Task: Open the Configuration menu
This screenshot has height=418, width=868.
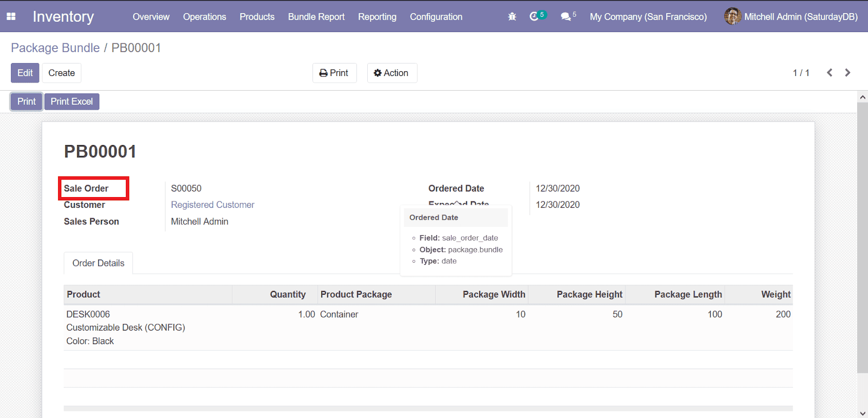Action: (436, 17)
